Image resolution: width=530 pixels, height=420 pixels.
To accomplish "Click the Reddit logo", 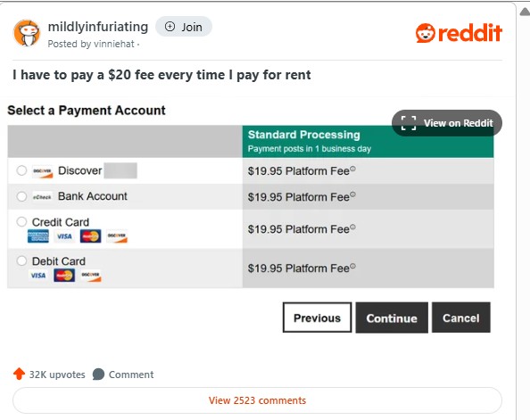I will (459, 33).
